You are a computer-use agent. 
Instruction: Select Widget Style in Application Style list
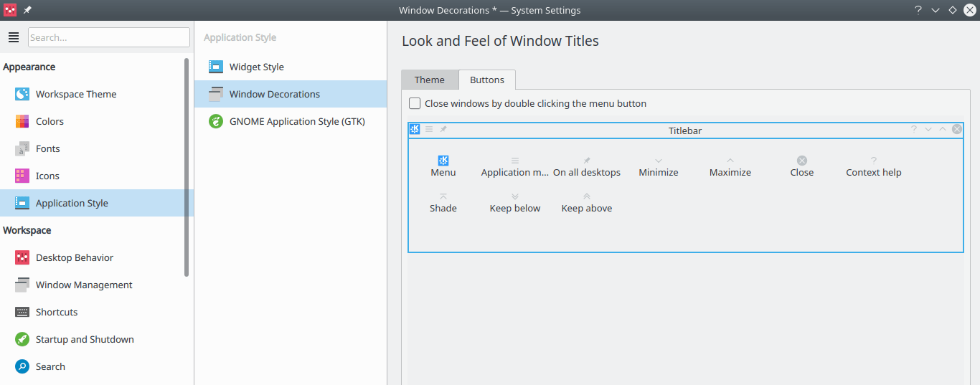[291, 67]
